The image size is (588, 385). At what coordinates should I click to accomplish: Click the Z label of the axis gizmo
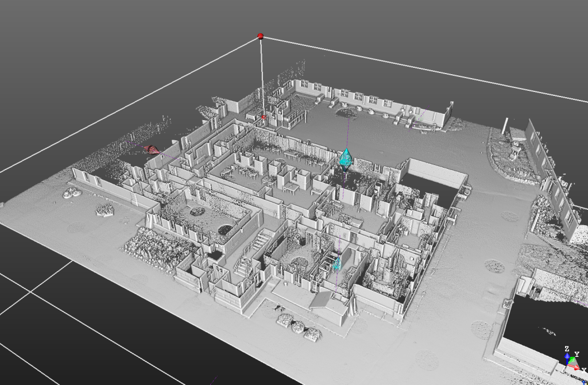click(x=567, y=349)
